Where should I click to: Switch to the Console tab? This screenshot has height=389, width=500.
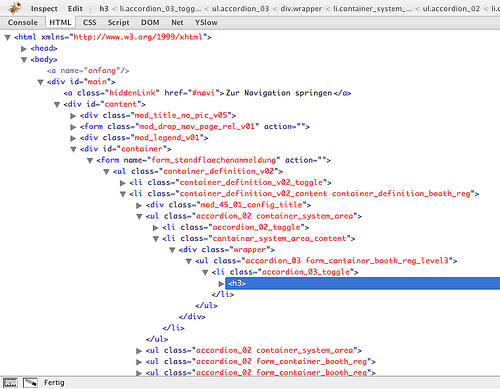23,22
